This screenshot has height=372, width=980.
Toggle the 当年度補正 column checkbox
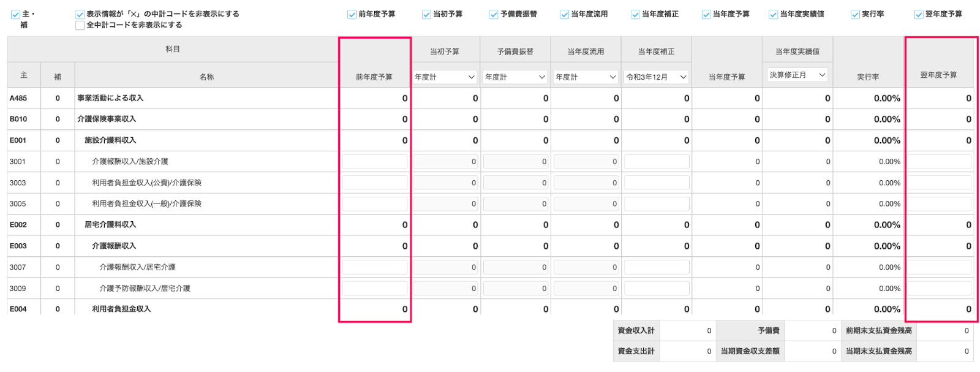pyautogui.click(x=635, y=14)
